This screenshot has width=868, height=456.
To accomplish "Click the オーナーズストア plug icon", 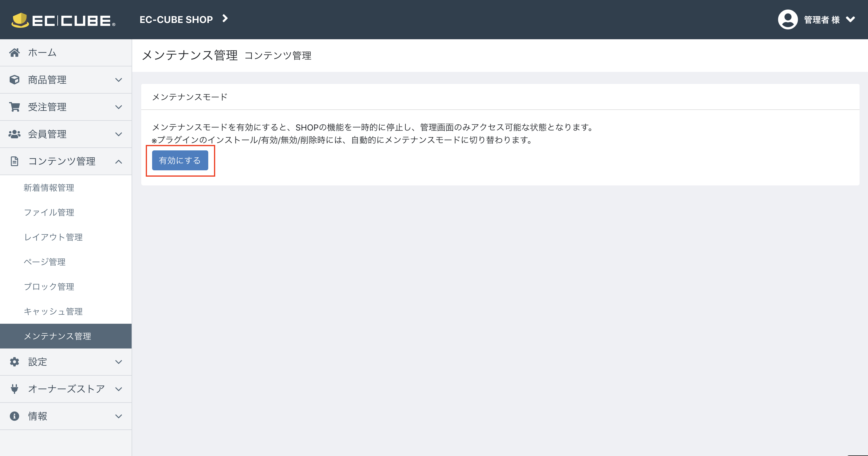I will (x=15, y=389).
